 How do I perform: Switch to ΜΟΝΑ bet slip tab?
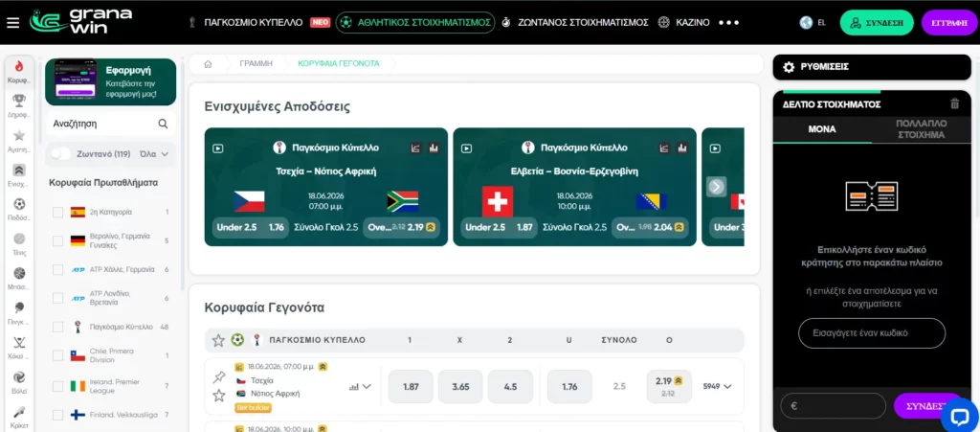[x=822, y=129]
